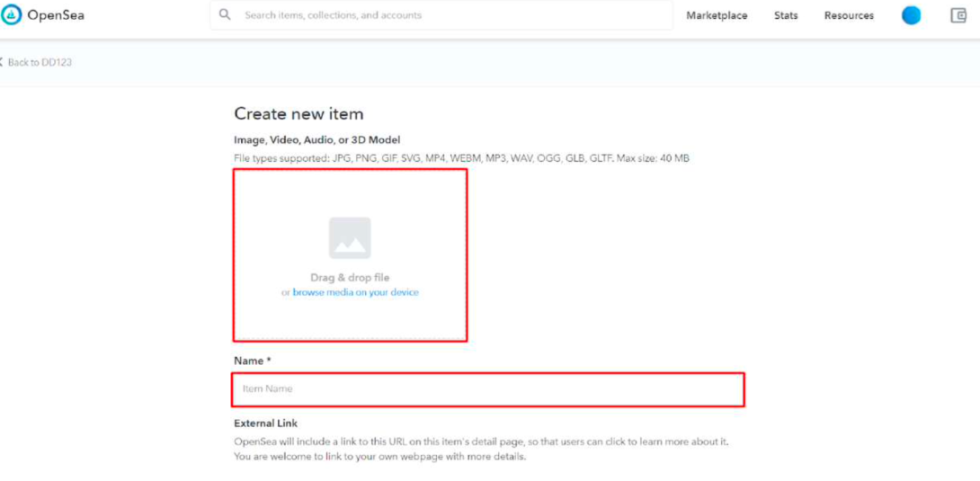This screenshot has height=481, width=980.
Task: Open the Resources menu
Action: point(849,15)
